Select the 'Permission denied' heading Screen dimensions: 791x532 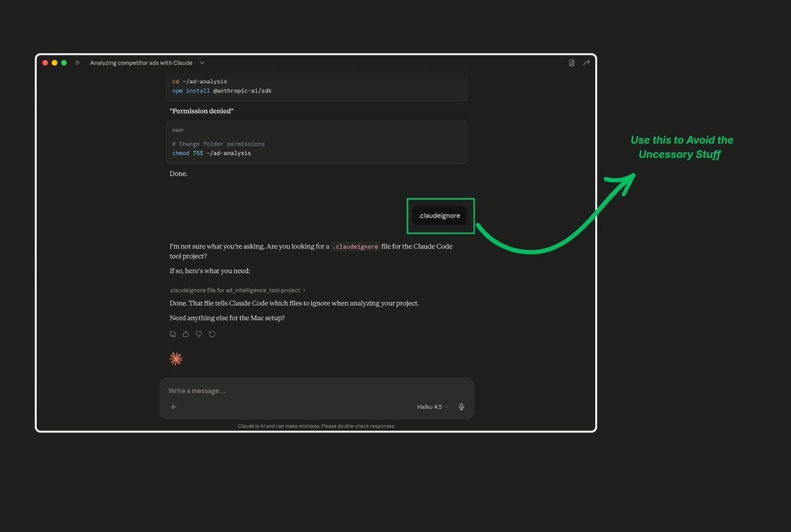(x=202, y=111)
